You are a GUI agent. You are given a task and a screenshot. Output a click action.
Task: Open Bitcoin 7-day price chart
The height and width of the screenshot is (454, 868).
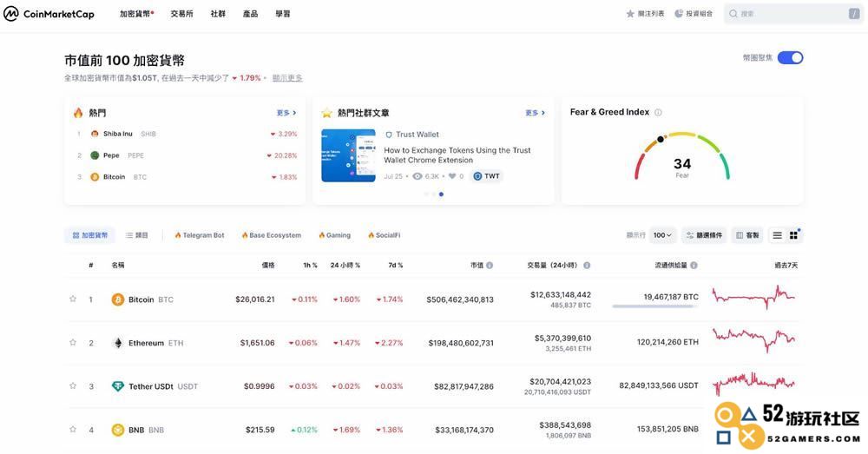point(753,297)
